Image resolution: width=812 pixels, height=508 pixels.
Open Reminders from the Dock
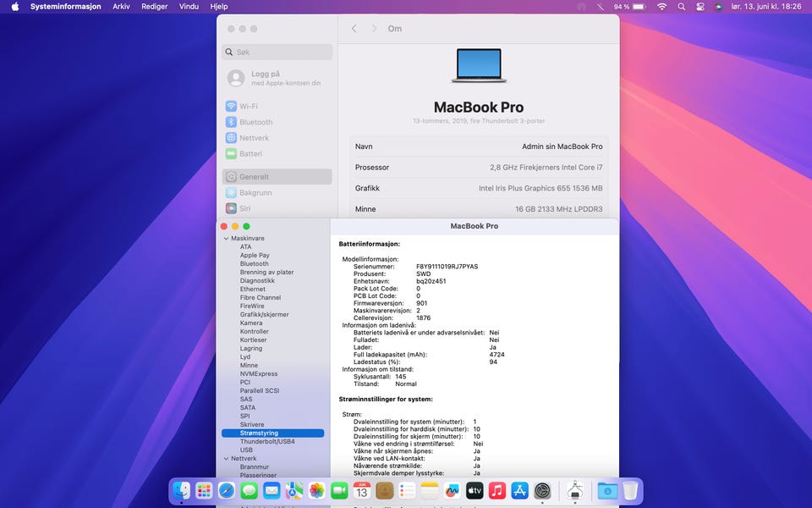point(407,490)
